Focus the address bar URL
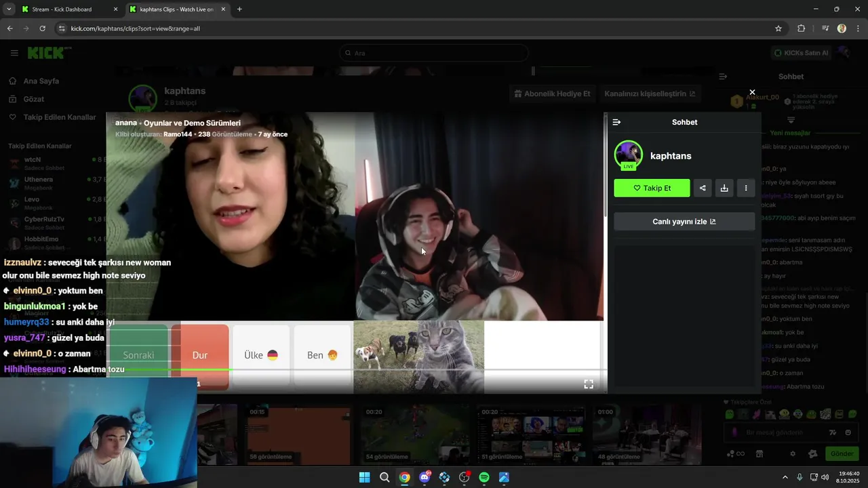The height and width of the screenshot is (488, 868). 135,28
